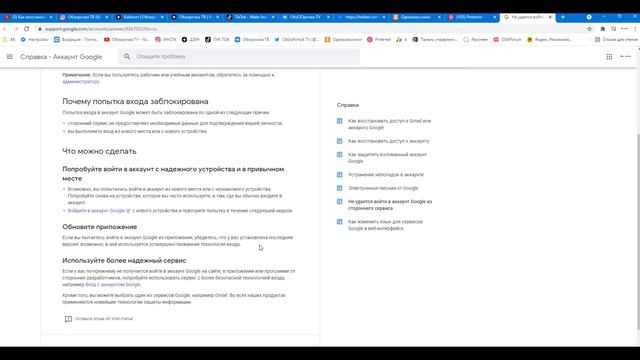640x360 pixels.
Task: Open the ТИК ТОК bookmark
Action: click(217, 40)
